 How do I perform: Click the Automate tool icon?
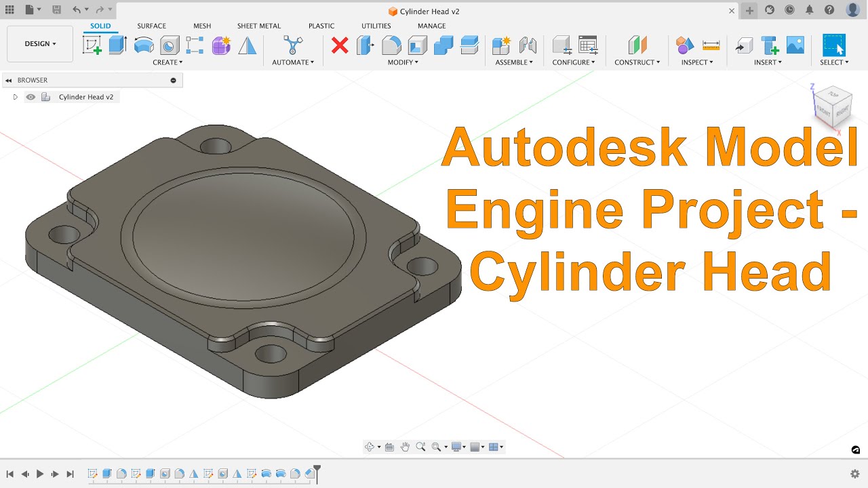point(293,45)
